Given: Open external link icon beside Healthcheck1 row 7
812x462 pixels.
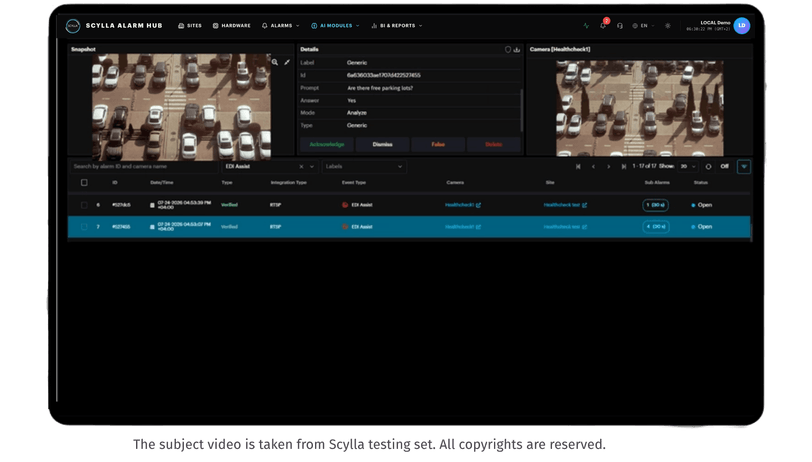Looking at the screenshot, I should 478,227.
